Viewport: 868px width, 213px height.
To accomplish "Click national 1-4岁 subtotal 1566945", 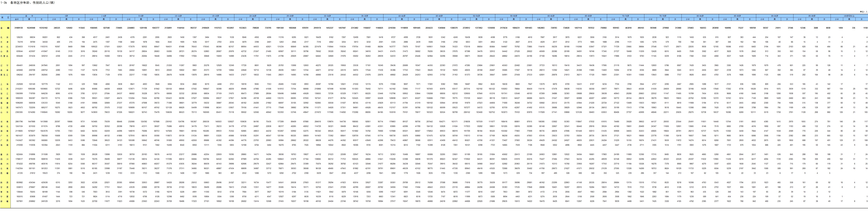I will tap(93, 28).
